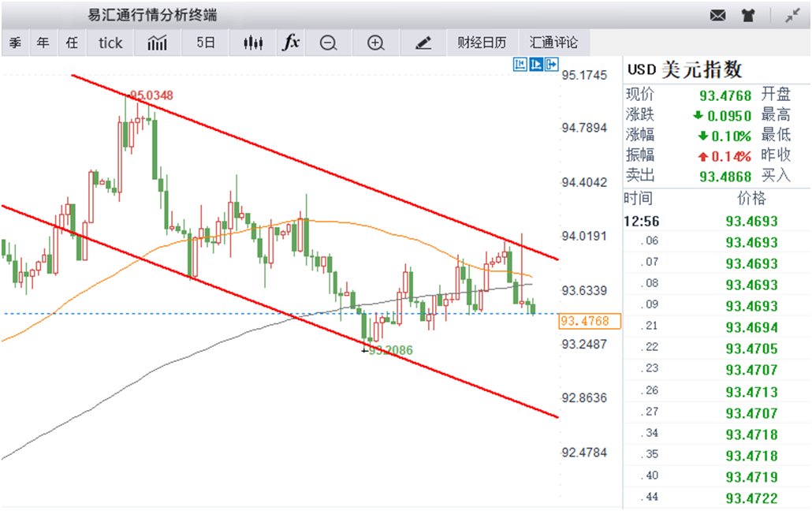
Task: Click the jump-to-latest blue chart icon
Action: point(553,65)
